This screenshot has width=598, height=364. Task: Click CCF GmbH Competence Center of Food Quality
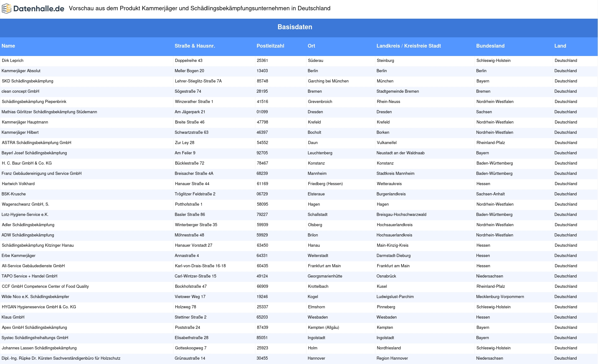click(45, 287)
